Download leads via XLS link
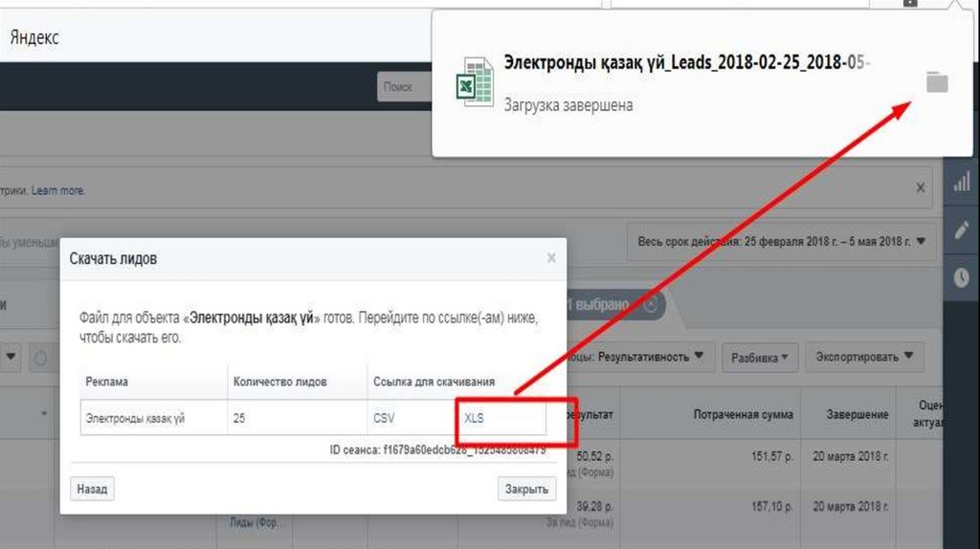 point(475,418)
